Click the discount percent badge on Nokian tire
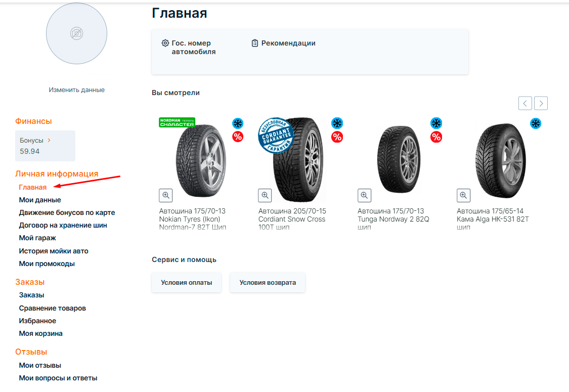Screen dimensions: 569x392 (238, 137)
